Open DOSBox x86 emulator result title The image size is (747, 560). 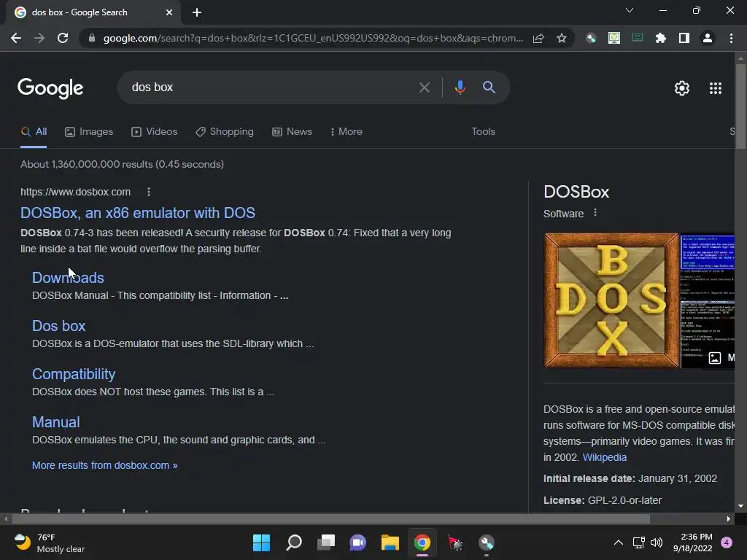point(138,213)
